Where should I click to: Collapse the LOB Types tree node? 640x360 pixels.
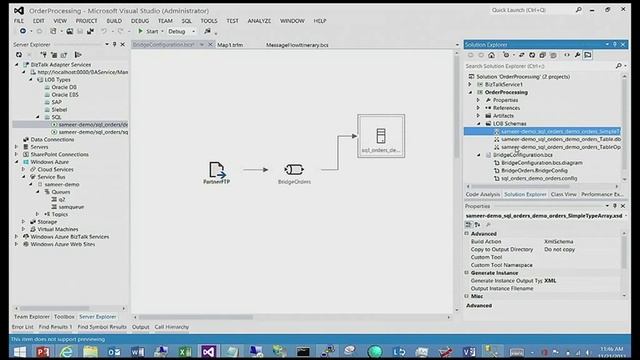pyautogui.click(x=31, y=80)
